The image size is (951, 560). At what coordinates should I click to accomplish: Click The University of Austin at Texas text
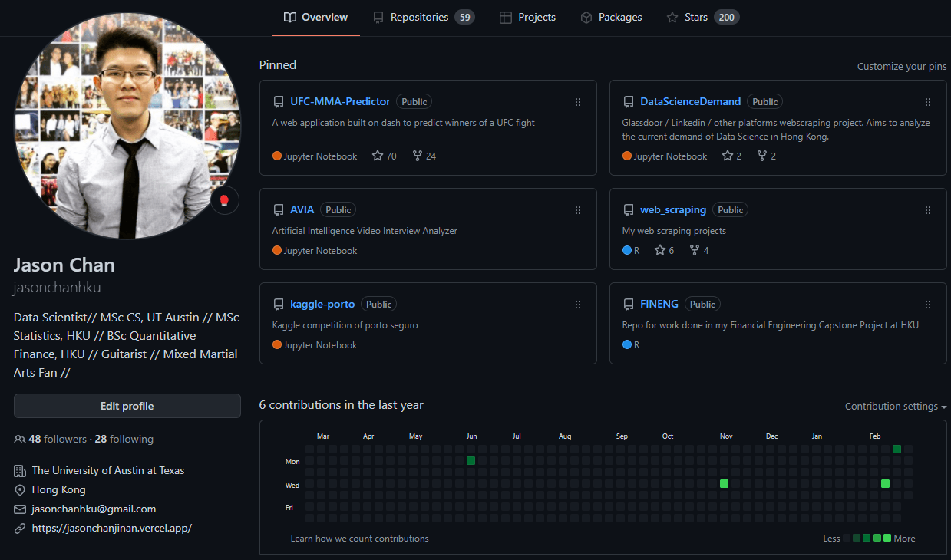click(108, 470)
